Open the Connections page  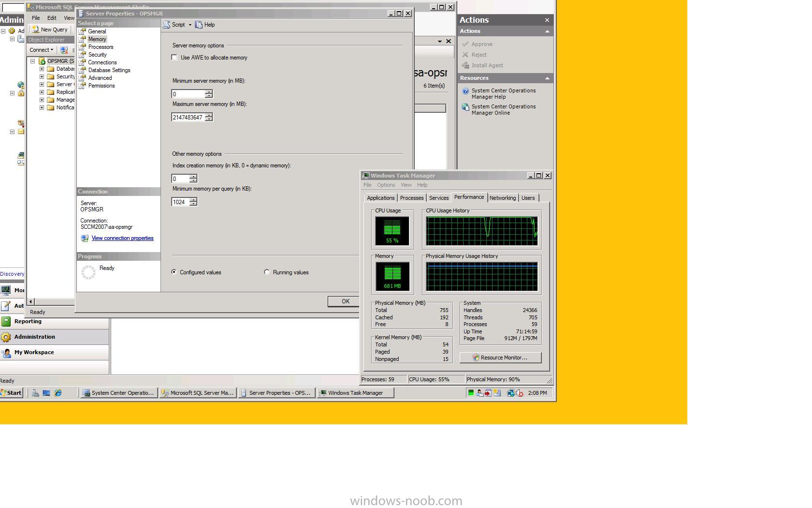[102, 62]
